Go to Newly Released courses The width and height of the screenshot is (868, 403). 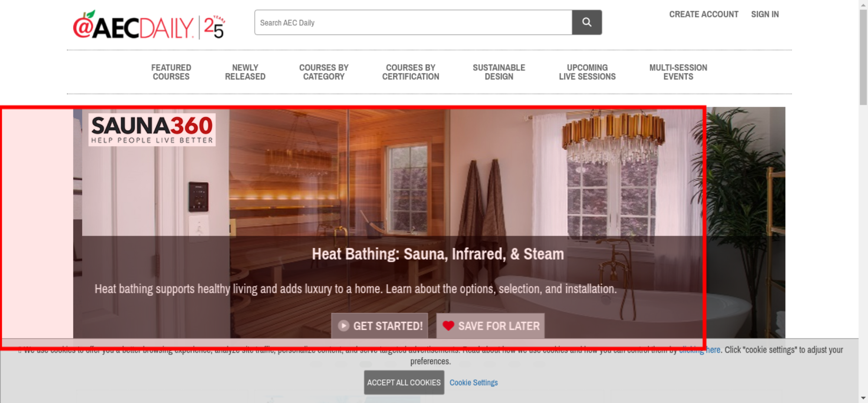coord(245,72)
